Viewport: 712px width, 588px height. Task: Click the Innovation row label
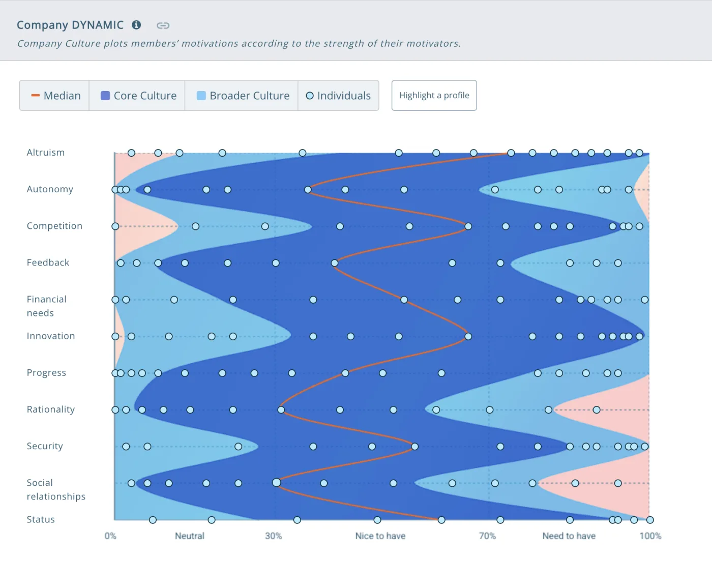click(x=51, y=336)
